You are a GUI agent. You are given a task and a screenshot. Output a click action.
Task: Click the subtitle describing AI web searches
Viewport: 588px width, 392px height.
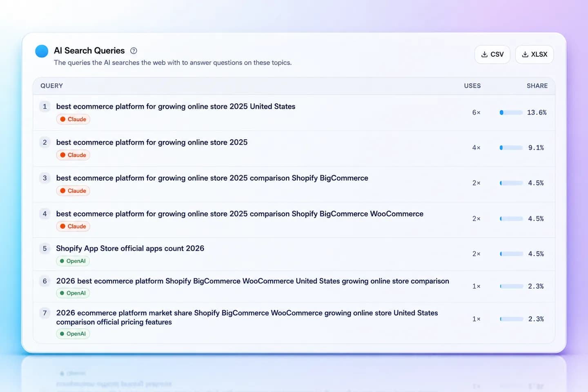click(x=173, y=63)
